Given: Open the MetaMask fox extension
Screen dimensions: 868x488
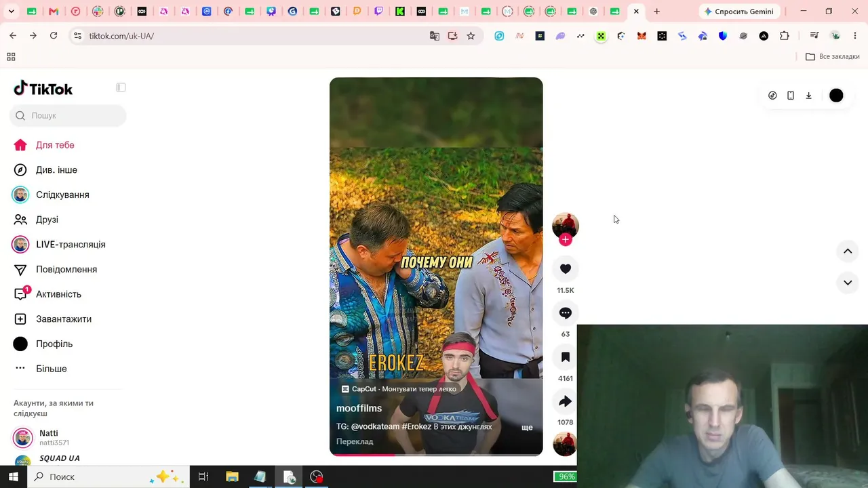Looking at the screenshot, I should [642, 36].
